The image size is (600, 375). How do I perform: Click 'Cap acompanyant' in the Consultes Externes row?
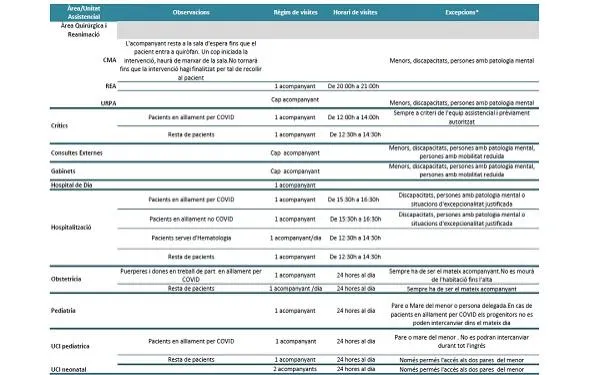click(295, 153)
